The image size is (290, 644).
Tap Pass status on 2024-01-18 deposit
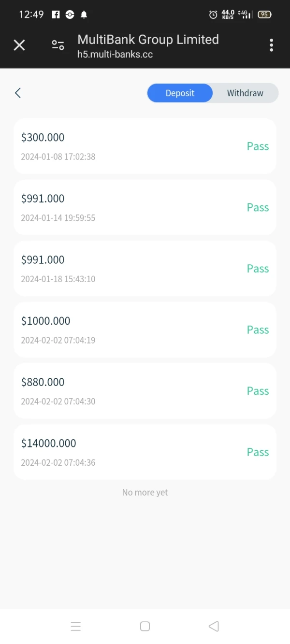click(258, 269)
